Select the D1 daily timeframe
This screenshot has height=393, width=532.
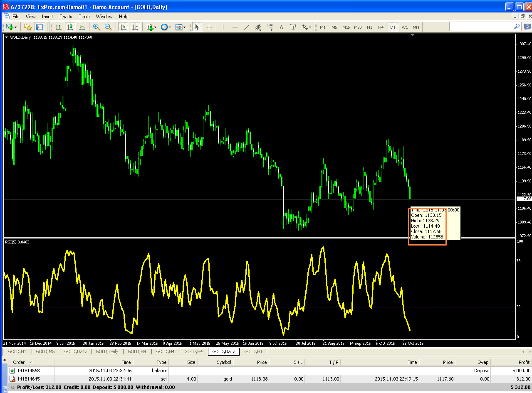click(x=393, y=27)
